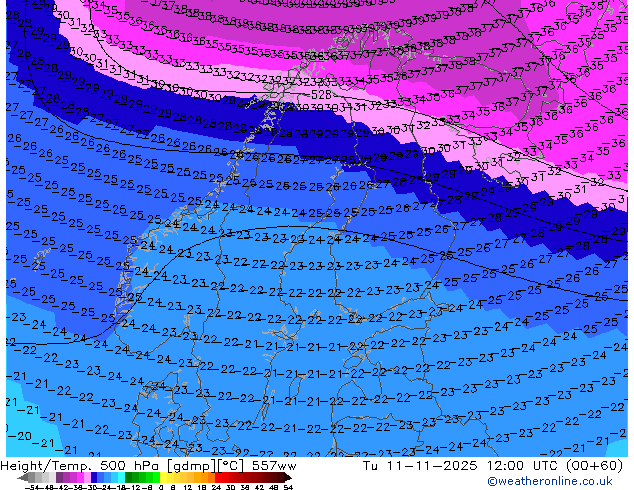Open the weatheronline.co.uk copyright link
The image size is (634, 490).
(550, 481)
